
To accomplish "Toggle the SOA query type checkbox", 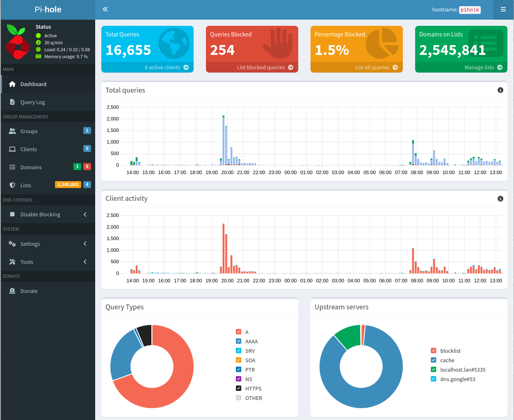I will tap(239, 360).
